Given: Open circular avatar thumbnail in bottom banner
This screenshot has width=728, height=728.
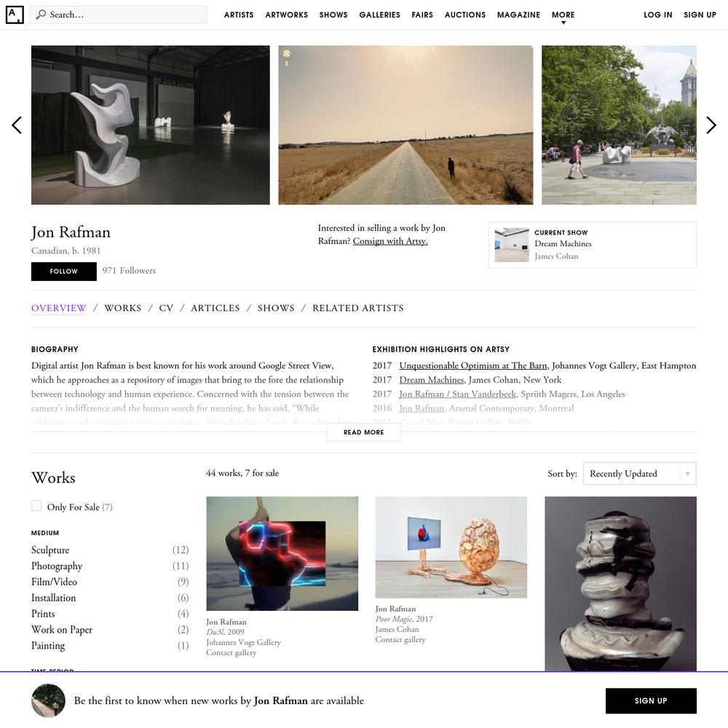Looking at the screenshot, I should tap(48, 700).
